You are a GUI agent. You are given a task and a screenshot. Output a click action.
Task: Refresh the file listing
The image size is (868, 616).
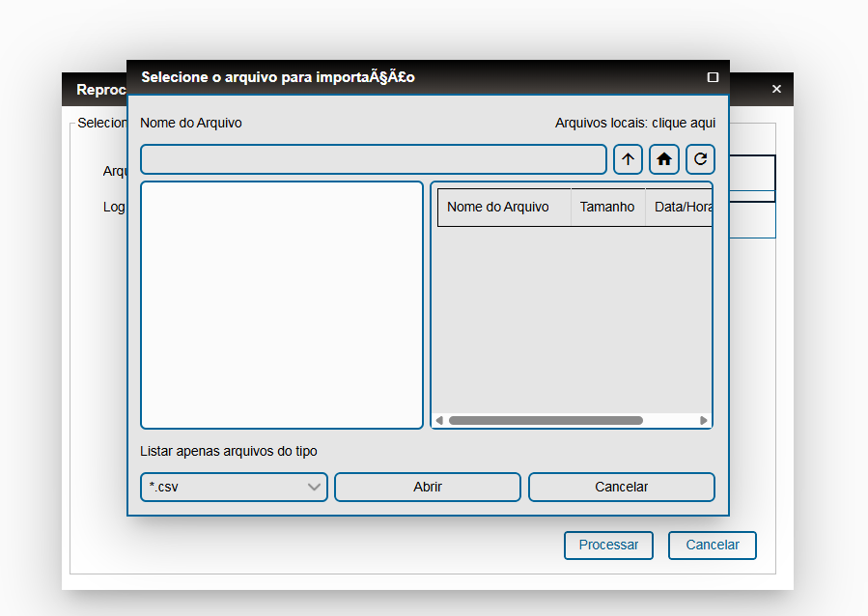point(700,159)
